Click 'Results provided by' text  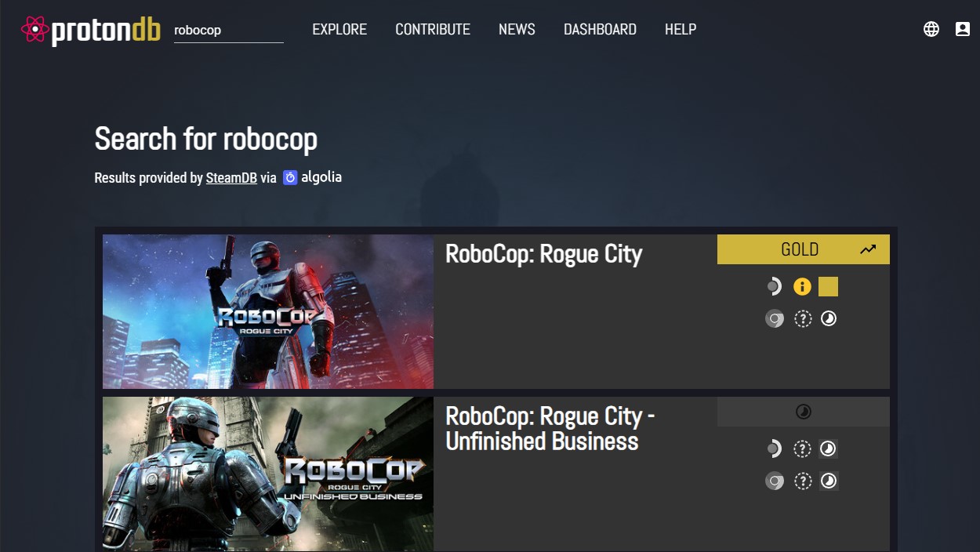(148, 178)
